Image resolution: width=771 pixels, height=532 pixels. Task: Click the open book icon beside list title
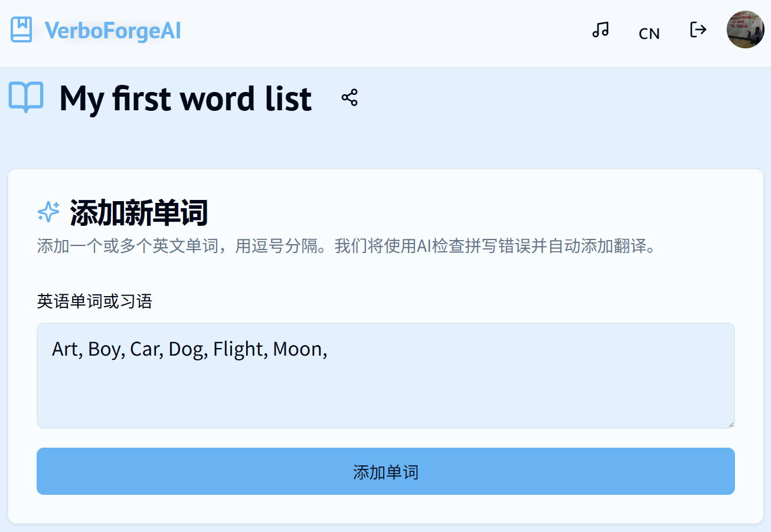point(26,97)
